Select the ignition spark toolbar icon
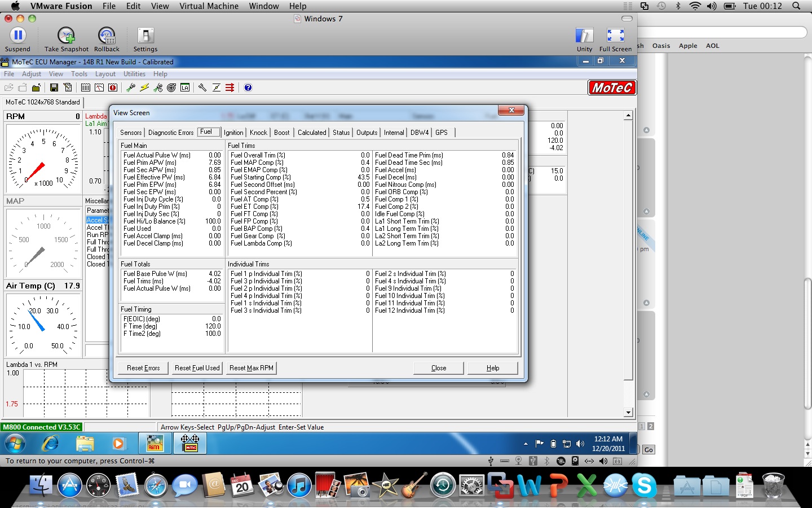 [144, 87]
